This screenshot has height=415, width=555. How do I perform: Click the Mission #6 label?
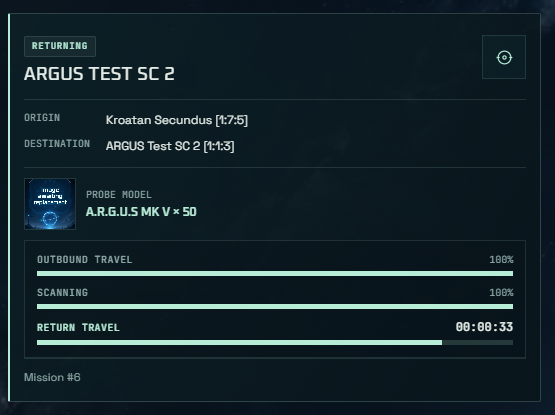click(52, 377)
